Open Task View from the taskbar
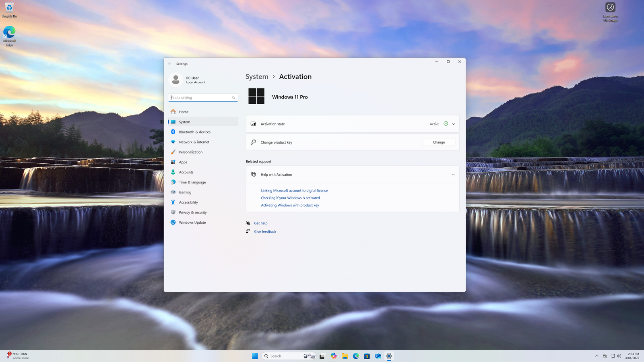This screenshot has height=362, width=644. click(x=322, y=356)
